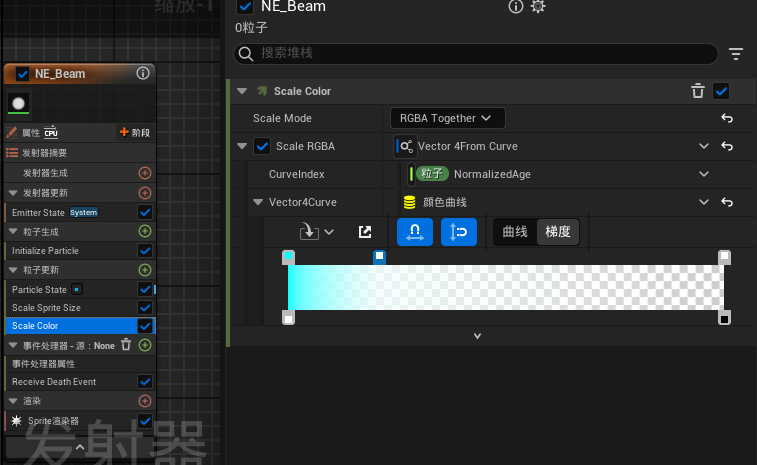Click the info icon in details header
The width and height of the screenshot is (757, 465).
[516, 7]
